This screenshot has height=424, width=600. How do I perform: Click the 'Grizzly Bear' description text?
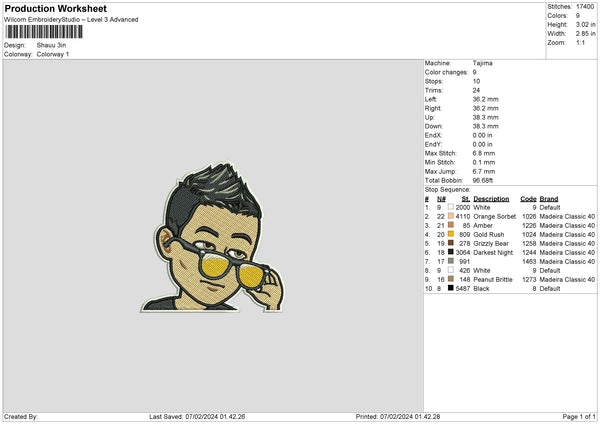[491, 243]
